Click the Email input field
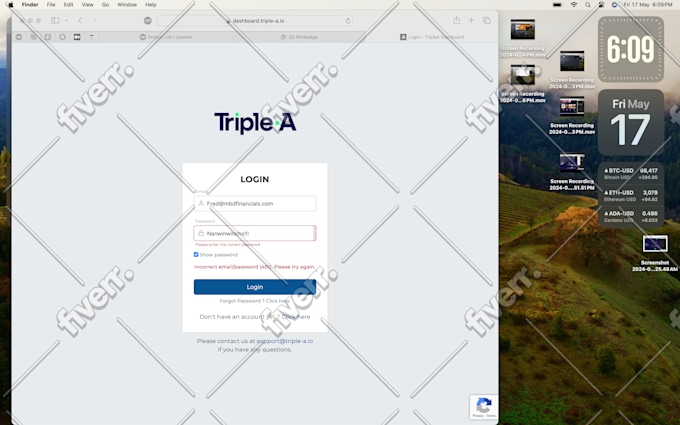680x425 pixels. tap(255, 203)
